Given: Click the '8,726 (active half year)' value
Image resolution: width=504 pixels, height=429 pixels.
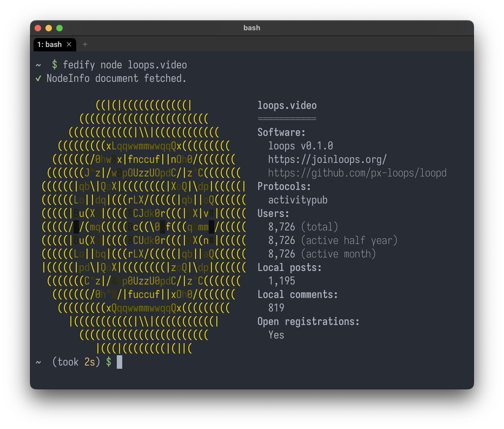Looking at the screenshot, I should point(333,241).
